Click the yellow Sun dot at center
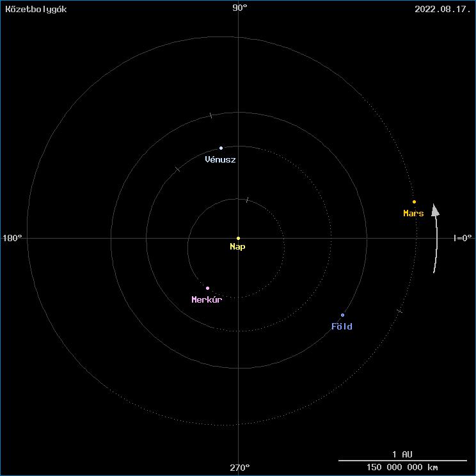 pos(238,238)
